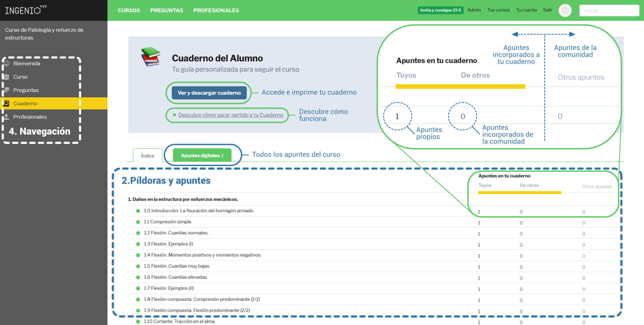Click the Salir link
The image size is (644, 325).
tap(547, 10)
